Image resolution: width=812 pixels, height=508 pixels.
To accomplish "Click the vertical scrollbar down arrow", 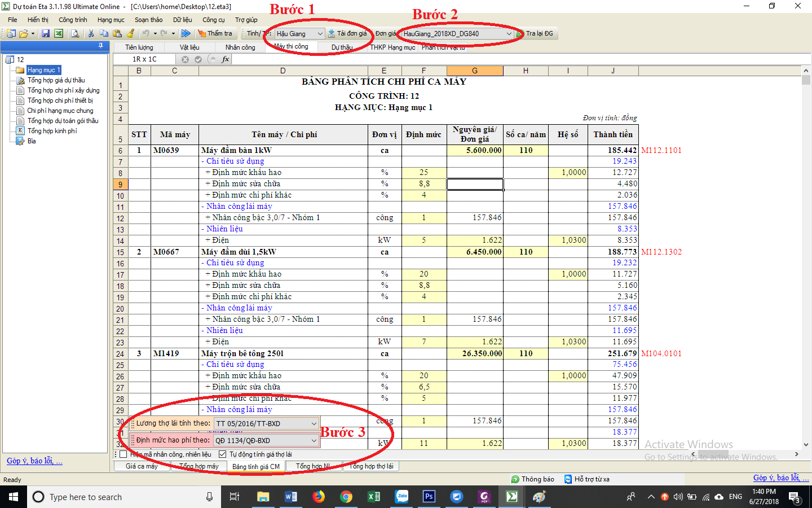I will coord(806,445).
